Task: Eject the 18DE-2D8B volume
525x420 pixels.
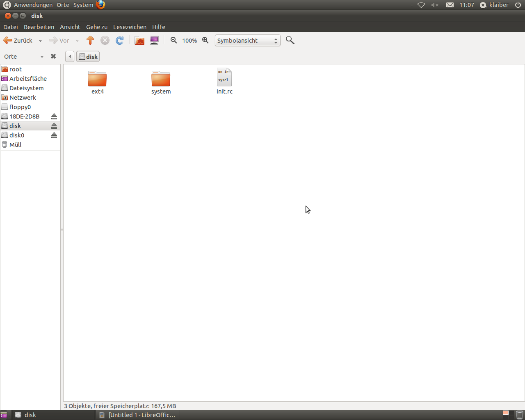Action: (x=54, y=116)
